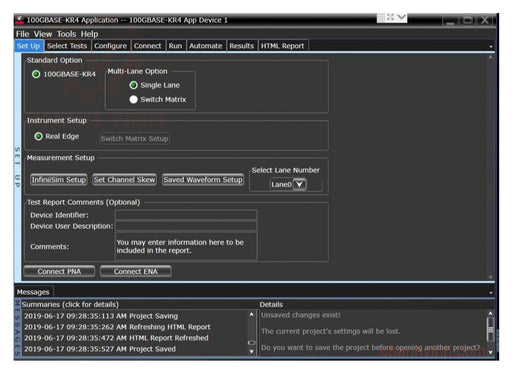Click the application icon in title bar
The image size is (512, 374).
point(20,20)
